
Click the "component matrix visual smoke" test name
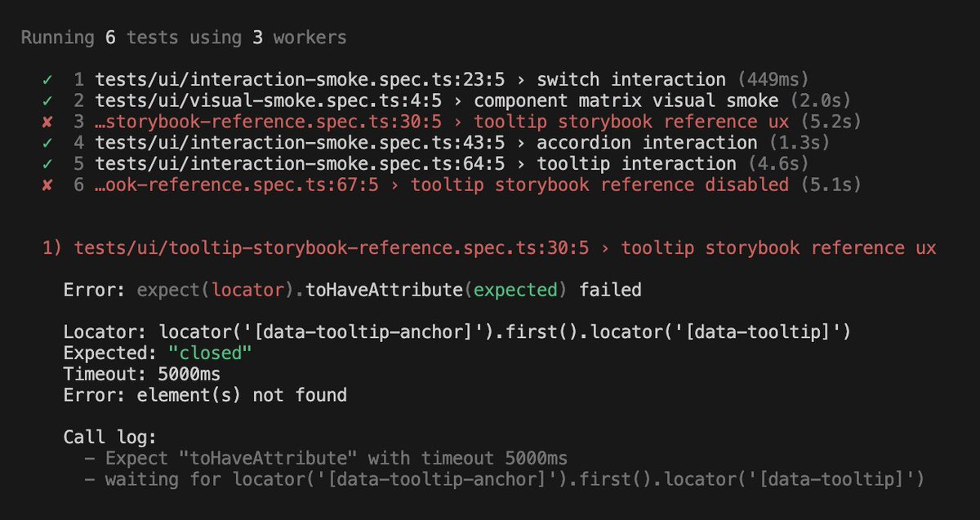[626, 100]
